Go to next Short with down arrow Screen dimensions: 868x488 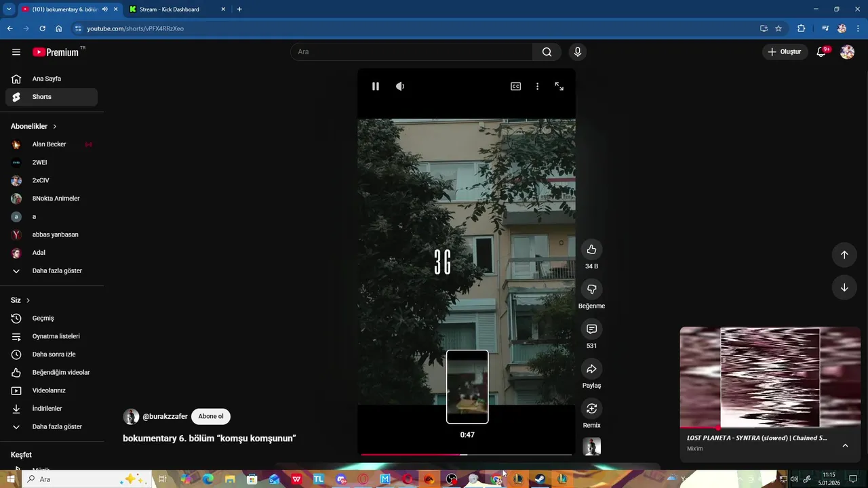click(844, 287)
